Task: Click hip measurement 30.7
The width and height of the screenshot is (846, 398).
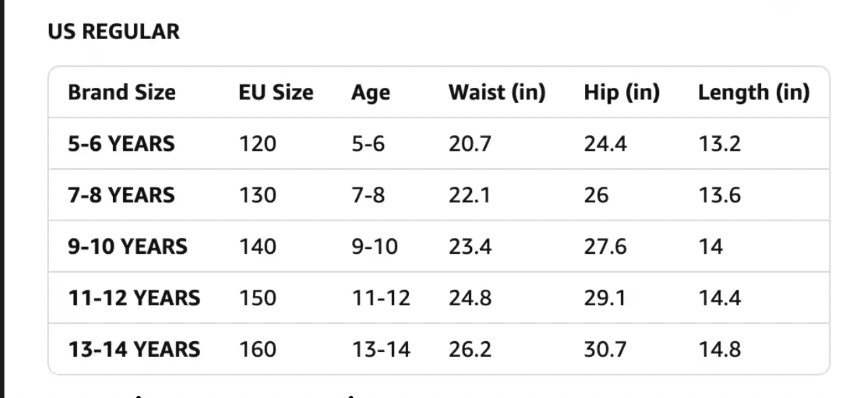Action: [605, 349]
